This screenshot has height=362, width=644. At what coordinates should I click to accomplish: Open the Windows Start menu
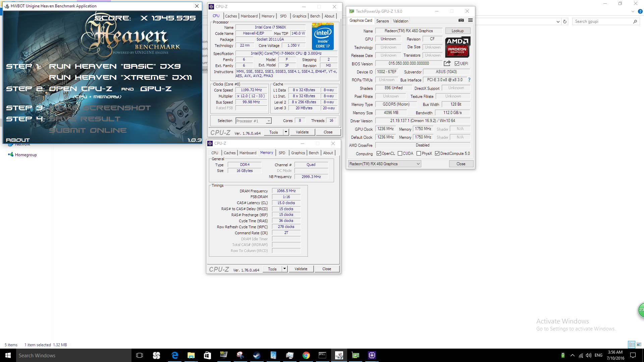8,355
